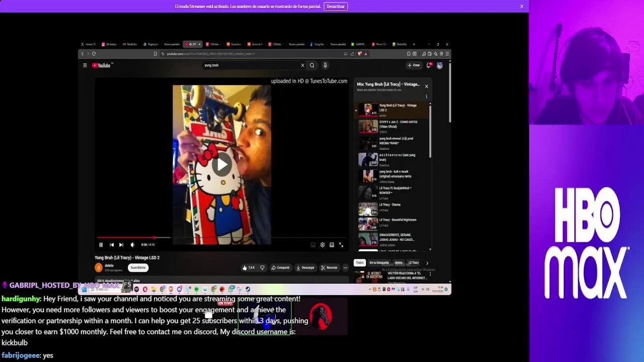Close the Mix playlist panel
Image resolution: width=644 pixels, height=362 pixels.
click(x=427, y=86)
